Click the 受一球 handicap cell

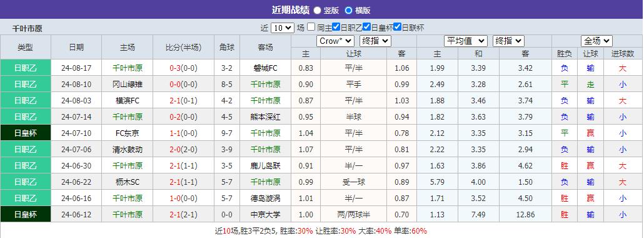pyautogui.click(x=353, y=182)
